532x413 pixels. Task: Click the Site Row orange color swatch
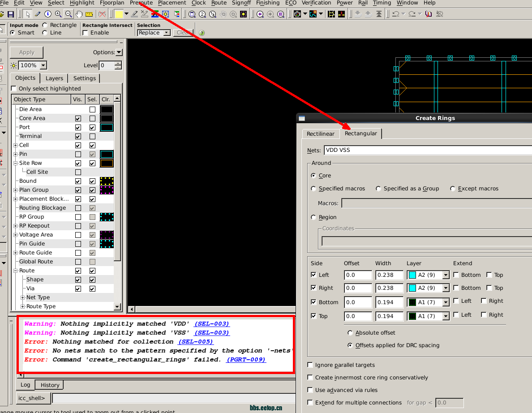click(107, 163)
